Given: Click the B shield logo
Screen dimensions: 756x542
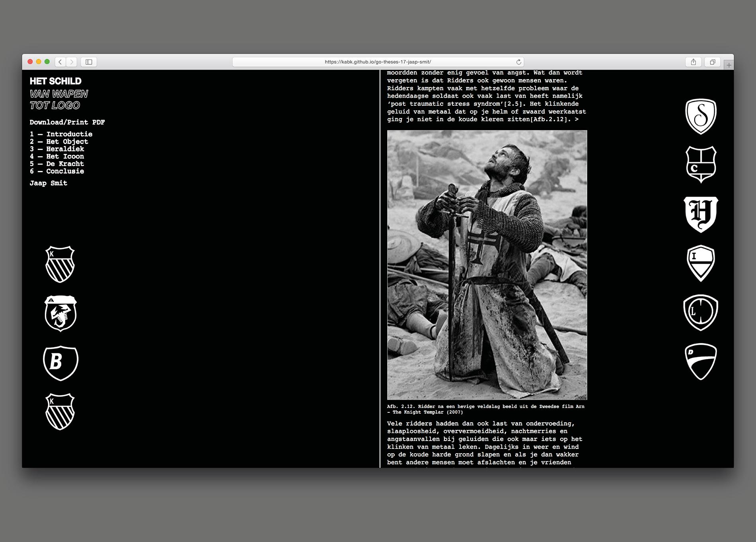Looking at the screenshot, I should click(60, 363).
